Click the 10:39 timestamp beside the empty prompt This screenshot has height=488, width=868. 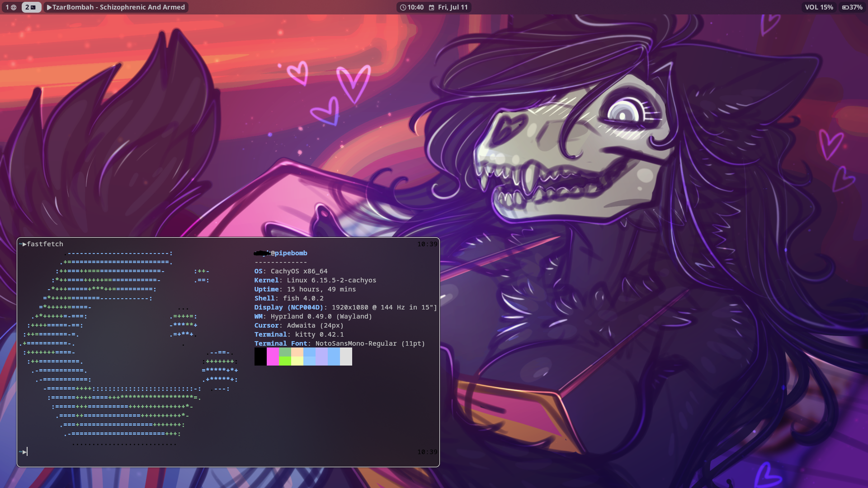(x=427, y=452)
